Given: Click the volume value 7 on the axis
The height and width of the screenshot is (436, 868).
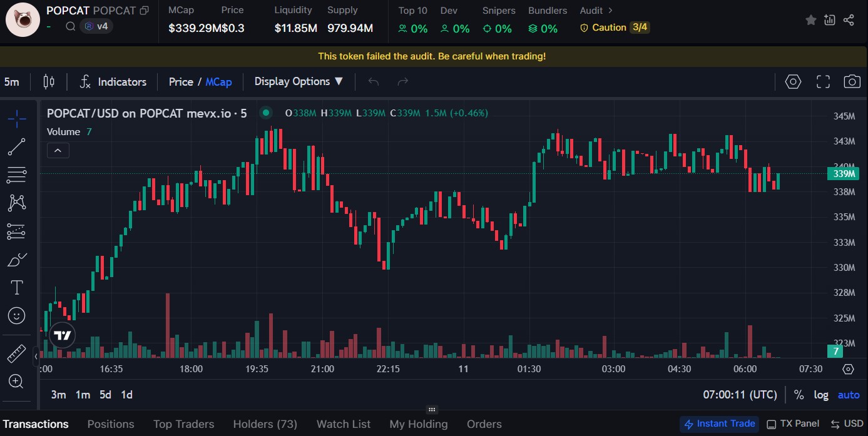Looking at the screenshot, I should click(x=835, y=352).
